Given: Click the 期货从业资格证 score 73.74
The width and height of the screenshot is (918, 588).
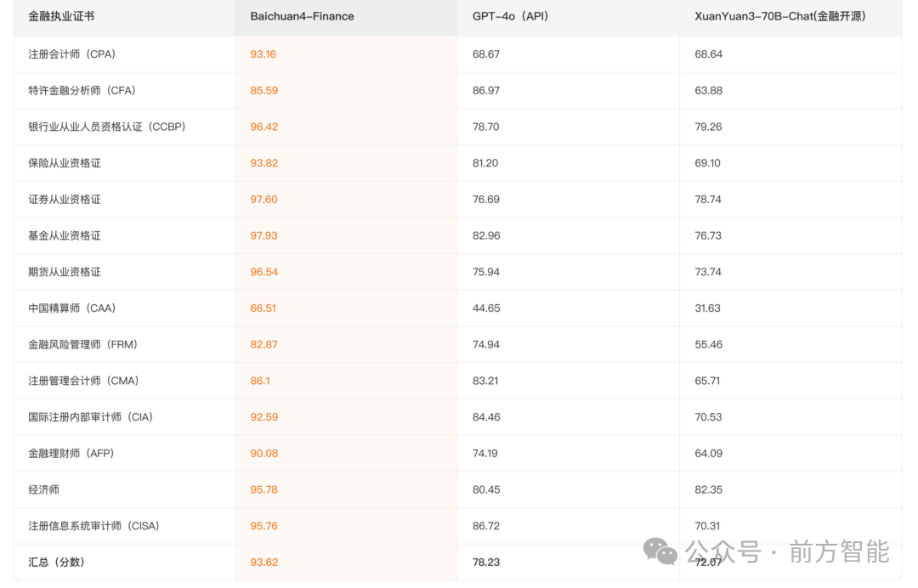Looking at the screenshot, I should pos(708,271).
